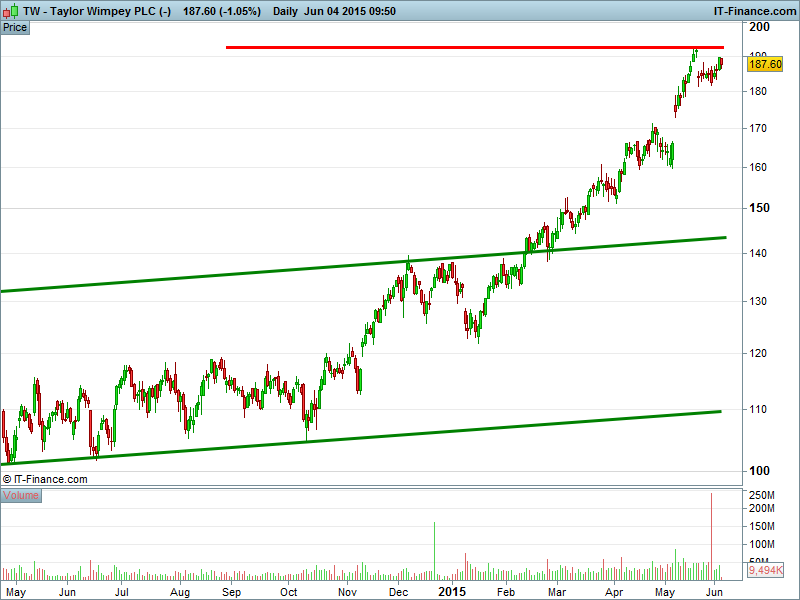Click the tall green December volume spike
Screen dimensions: 800x600
(x=435, y=551)
